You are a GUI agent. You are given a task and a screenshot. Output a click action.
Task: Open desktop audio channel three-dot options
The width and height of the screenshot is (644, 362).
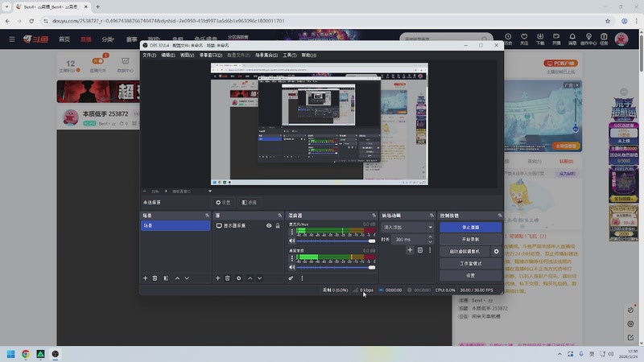coord(292,258)
